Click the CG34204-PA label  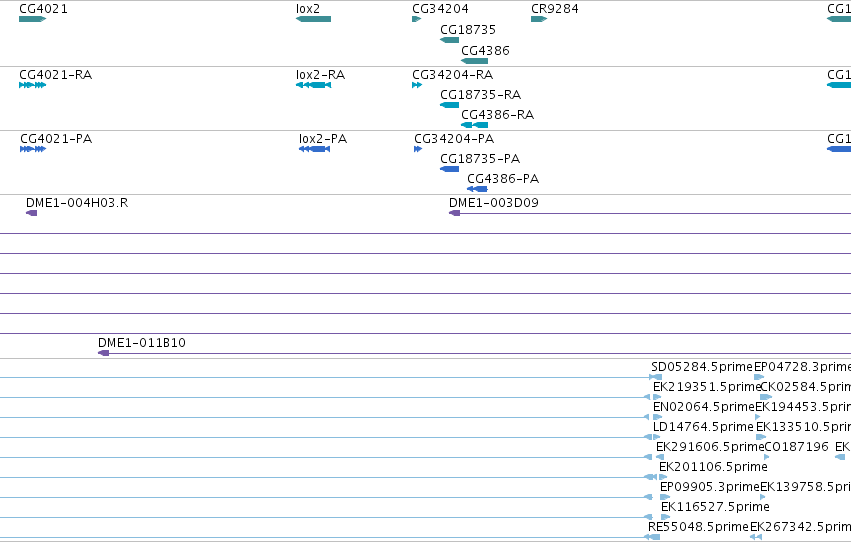pyautogui.click(x=454, y=138)
